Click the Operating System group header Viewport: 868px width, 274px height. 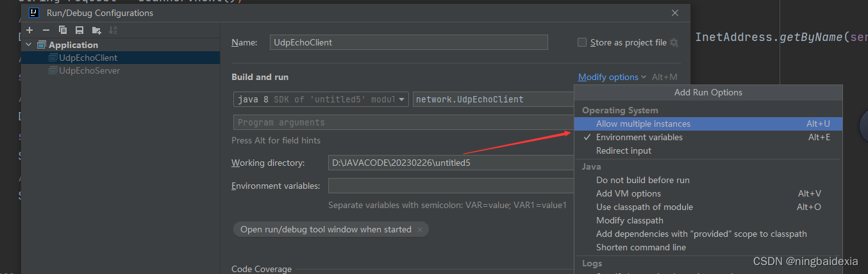[x=620, y=110]
